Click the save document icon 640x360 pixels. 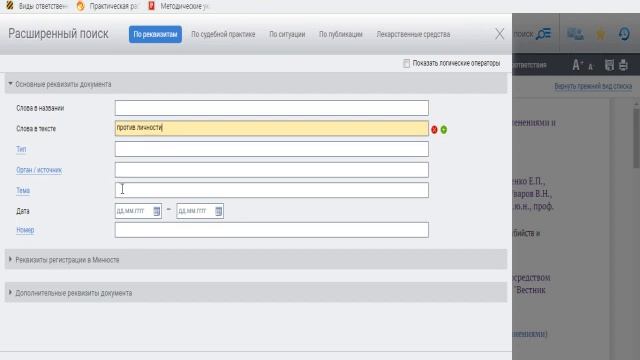click(609, 65)
